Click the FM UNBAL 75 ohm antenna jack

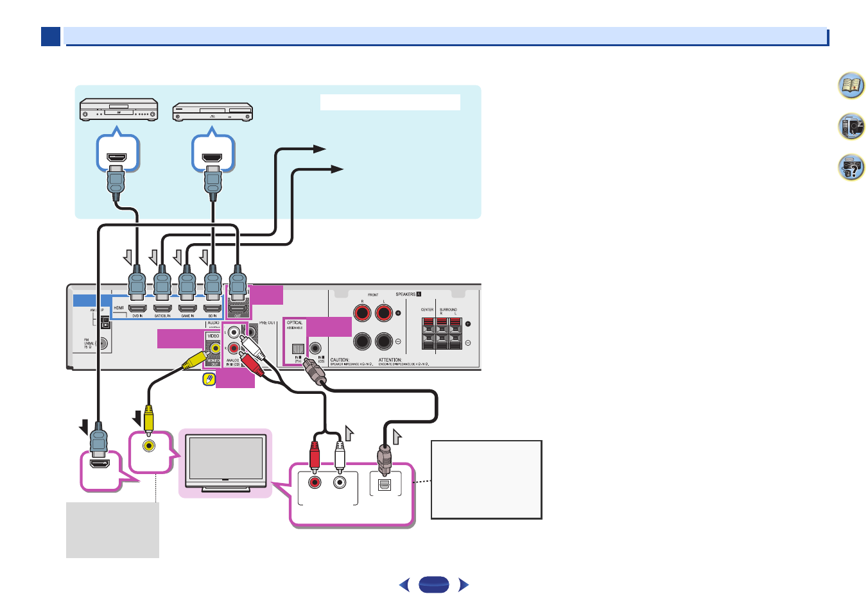pyautogui.click(x=103, y=344)
